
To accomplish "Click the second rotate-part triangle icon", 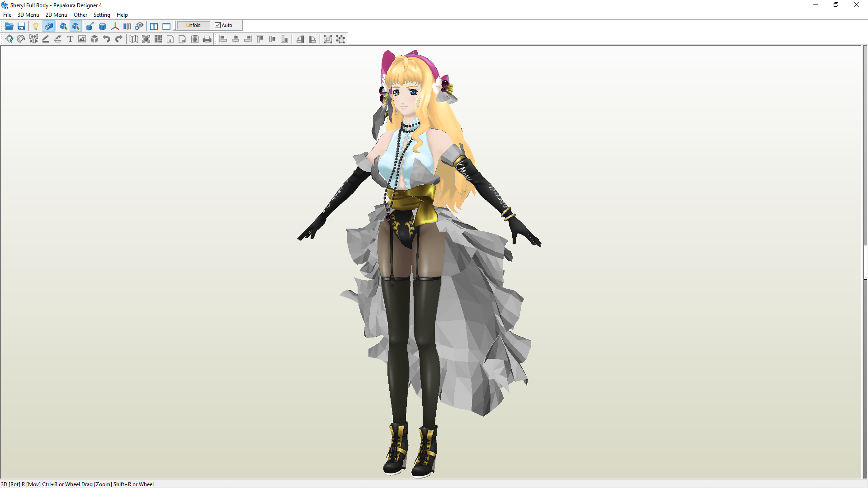I will point(312,39).
